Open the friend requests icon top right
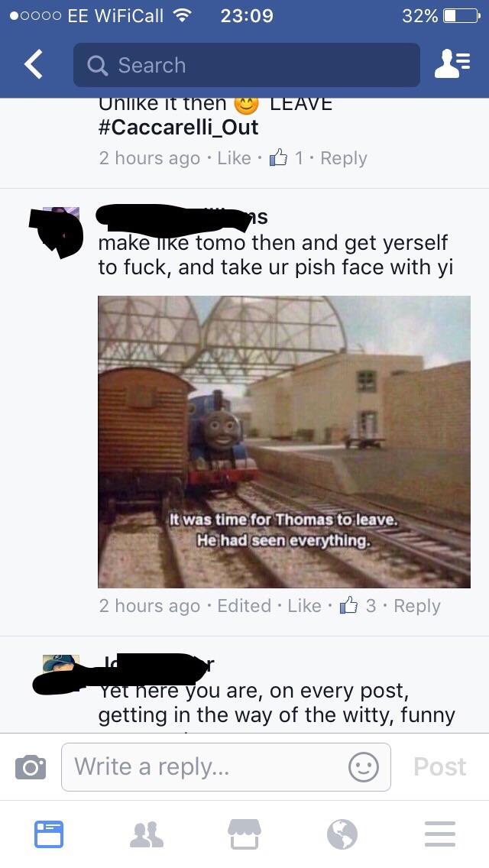489x868 pixels. pos(452,64)
